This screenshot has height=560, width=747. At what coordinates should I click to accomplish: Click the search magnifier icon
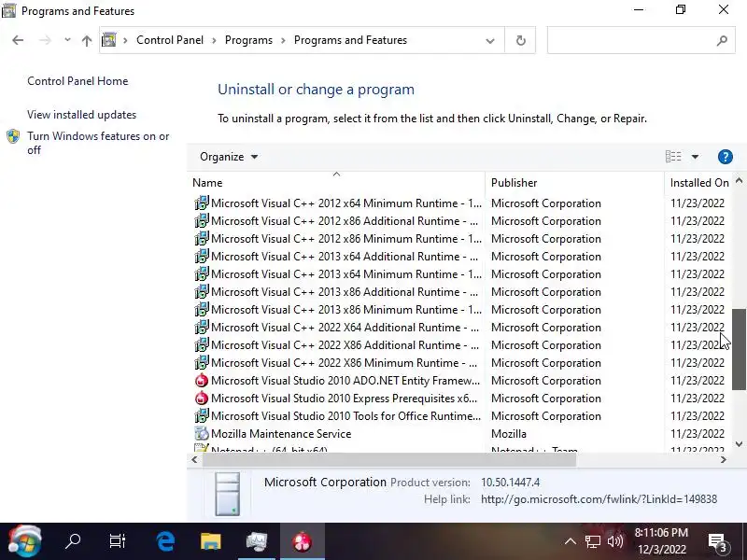pos(722,40)
